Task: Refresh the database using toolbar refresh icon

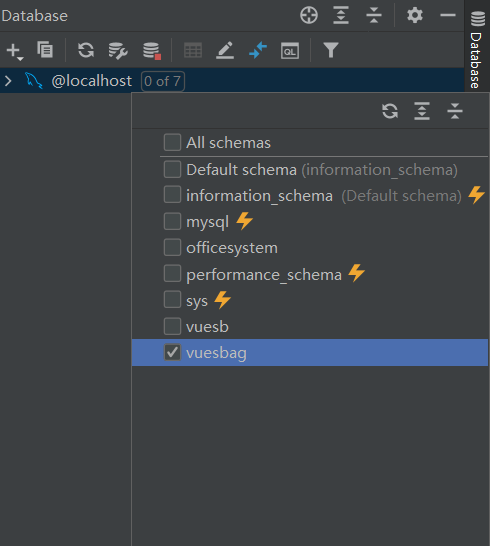Action: tap(86, 50)
